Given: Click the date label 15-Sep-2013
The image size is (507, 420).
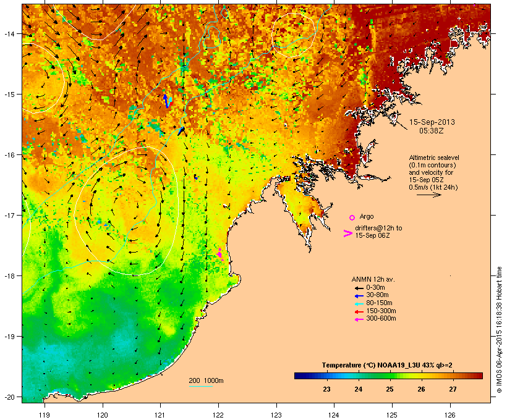Looking at the screenshot, I should [432, 122].
